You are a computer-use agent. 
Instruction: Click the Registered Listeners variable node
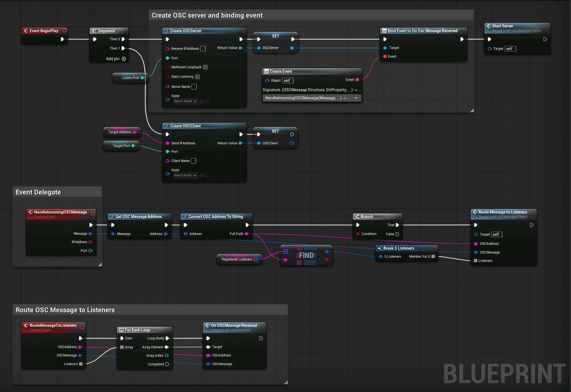[237, 259]
